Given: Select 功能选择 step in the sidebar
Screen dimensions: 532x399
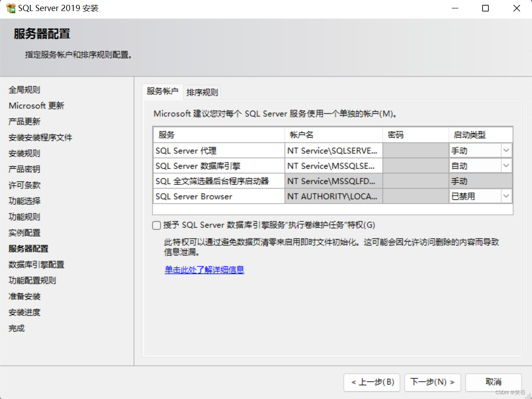Looking at the screenshot, I should point(24,201).
